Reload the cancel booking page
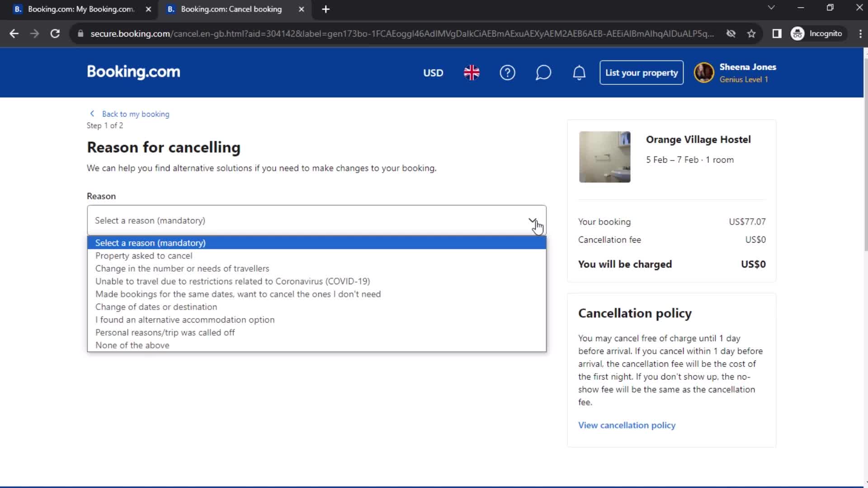Viewport: 868px width, 488px height. coord(55,33)
